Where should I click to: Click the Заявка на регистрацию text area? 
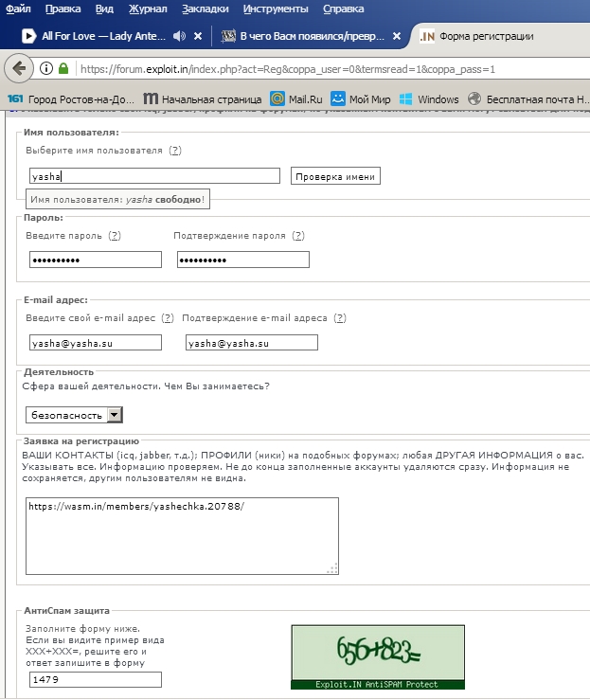click(x=182, y=536)
